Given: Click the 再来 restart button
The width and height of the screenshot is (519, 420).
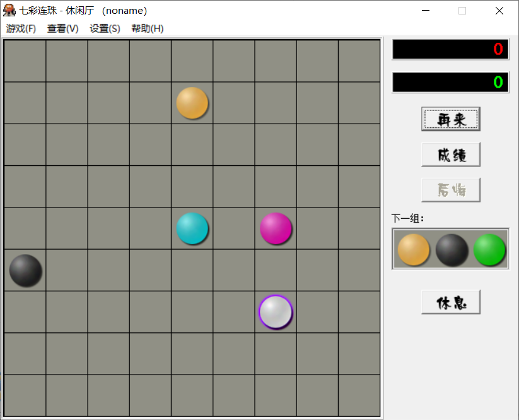Looking at the screenshot, I should pyautogui.click(x=451, y=119).
